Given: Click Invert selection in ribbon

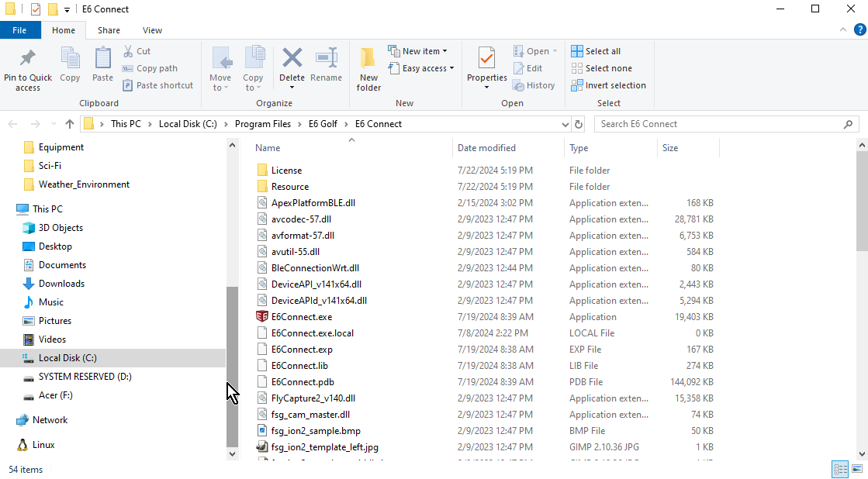Looking at the screenshot, I should tap(608, 85).
